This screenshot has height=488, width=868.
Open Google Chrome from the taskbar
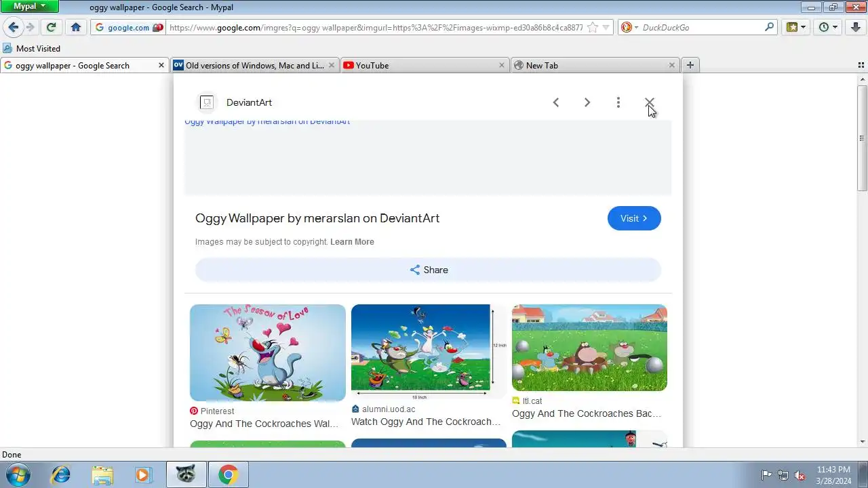[x=228, y=475]
